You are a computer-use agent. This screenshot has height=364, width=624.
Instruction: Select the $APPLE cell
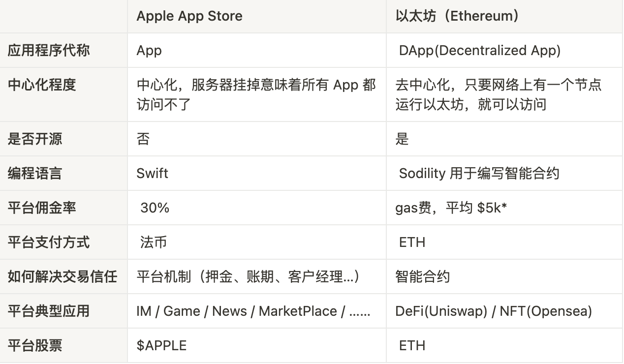pyautogui.click(x=162, y=346)
